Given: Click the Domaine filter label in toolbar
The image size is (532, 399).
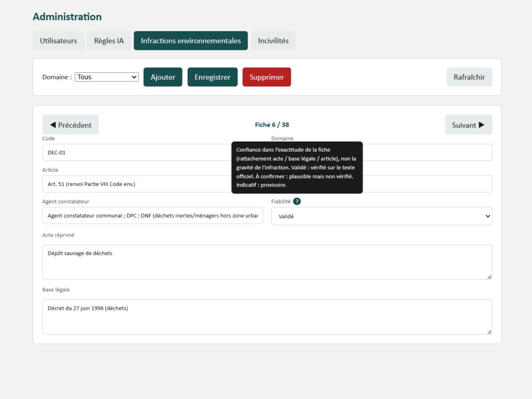Looking at the screenshot, I should click(x=57, y=77).
